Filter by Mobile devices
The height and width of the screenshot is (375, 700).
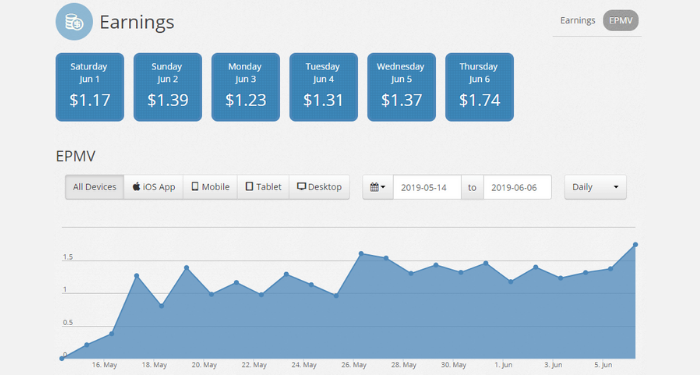click(x=210, y=187)
